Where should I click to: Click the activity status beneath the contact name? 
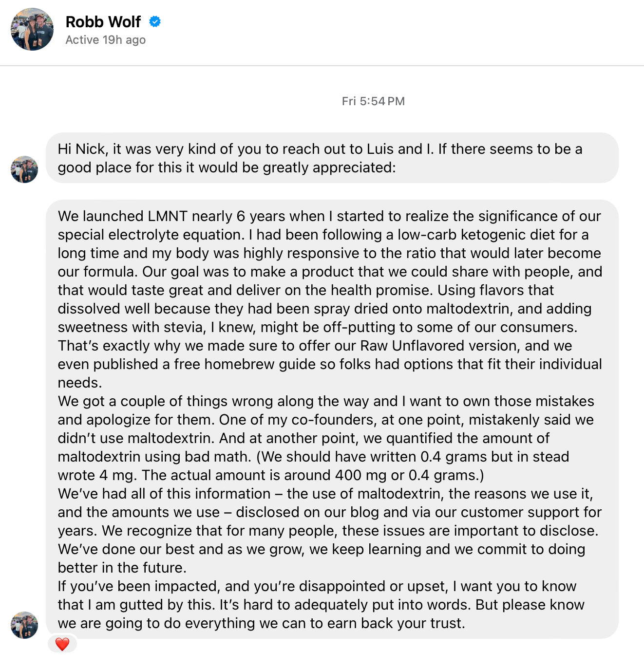point(105,40)
